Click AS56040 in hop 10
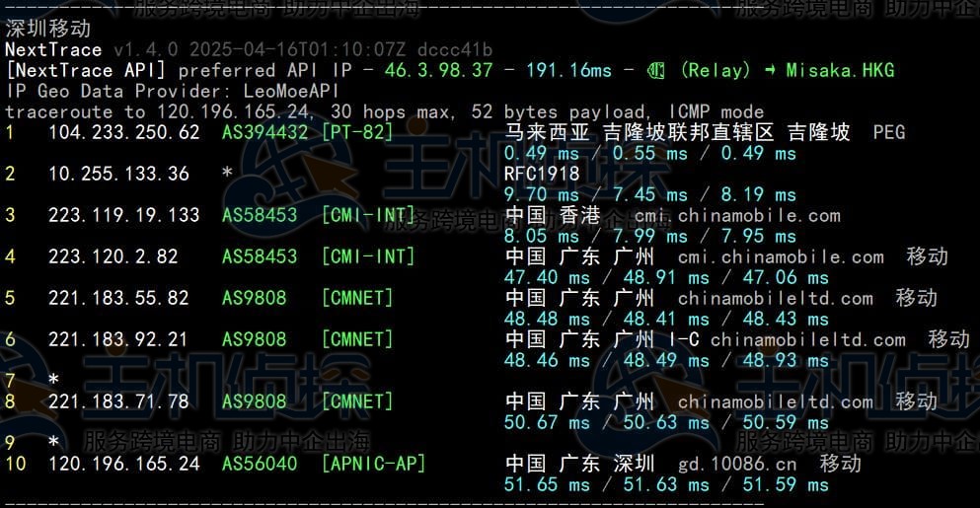 (x=260, y=464)
